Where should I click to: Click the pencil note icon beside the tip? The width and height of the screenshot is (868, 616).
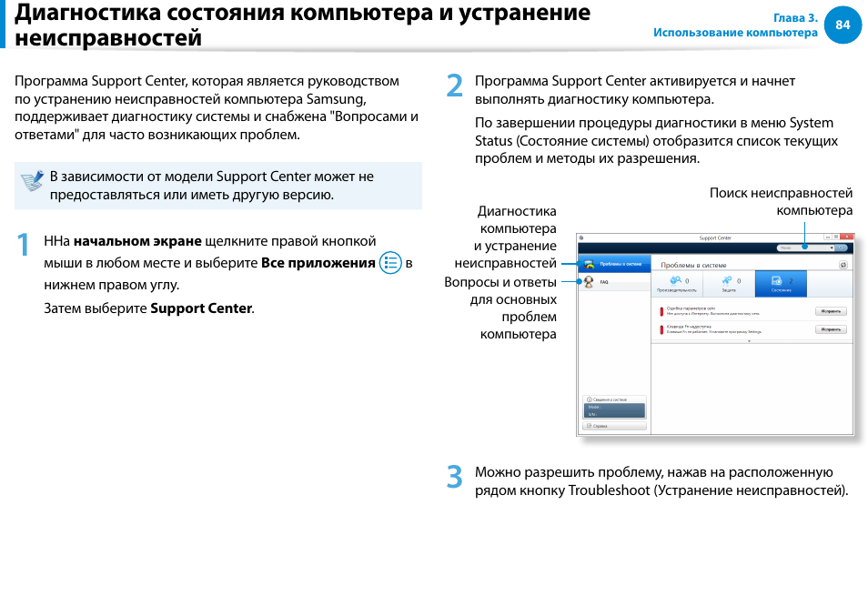(x=32, y=180)
